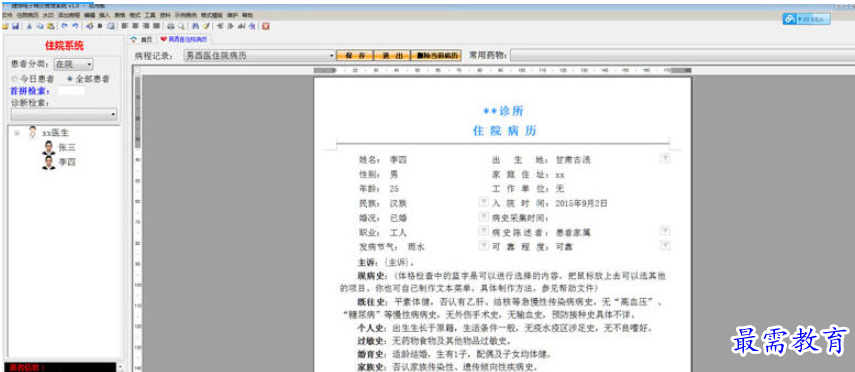This screenshot has width=855, height=372.
Task: Select the 全部患者 radio button
Action: (x=69, y=79)
